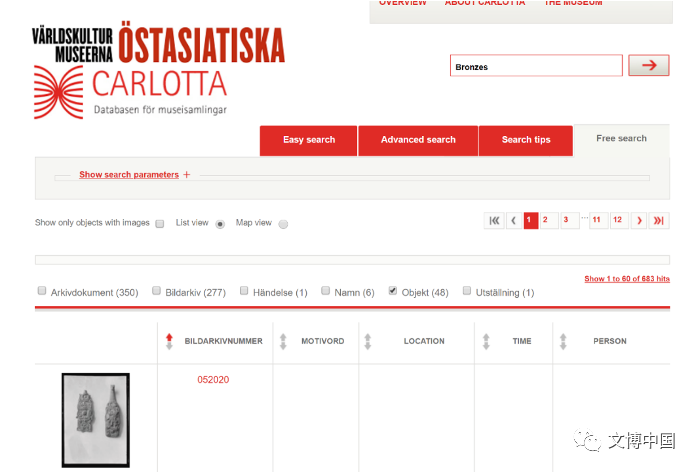Submit search with the red arrow button
The image size is (698, 472).
[649, 65]
